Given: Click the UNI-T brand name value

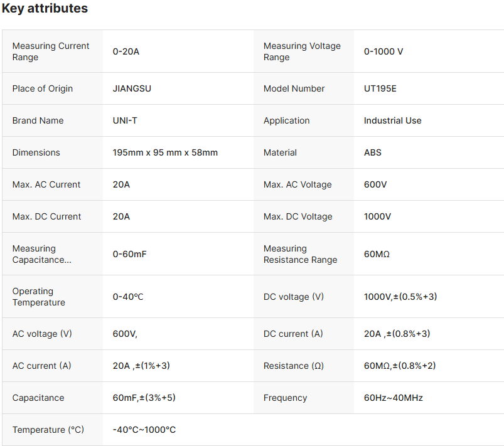Looking at the screenshot, I should [125, 120].
